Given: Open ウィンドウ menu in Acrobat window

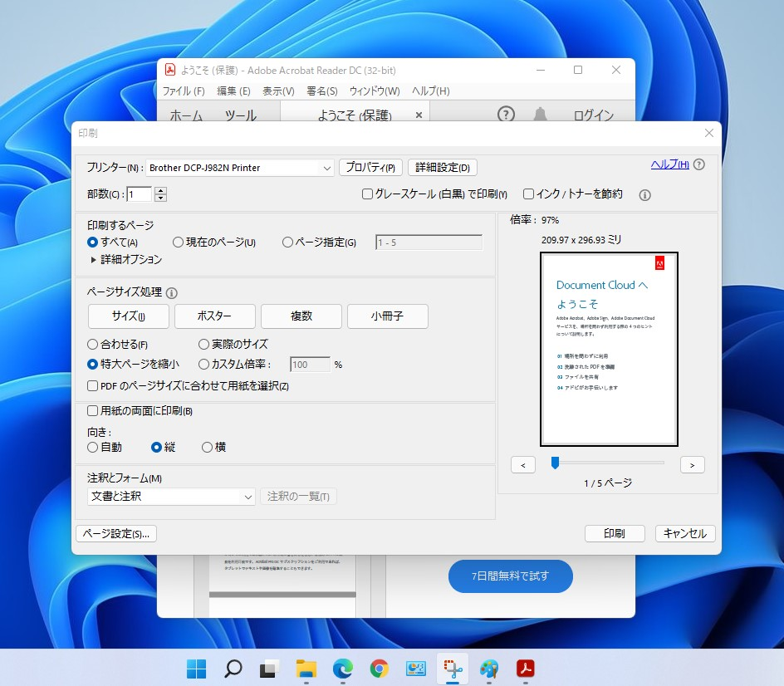Looking at the screenshot, I should [375, 91].
